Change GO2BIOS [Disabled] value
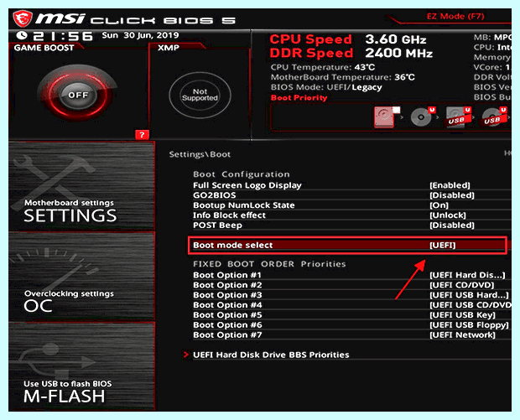This screenshot has width=520, height=420. click(x=452, y=195)
